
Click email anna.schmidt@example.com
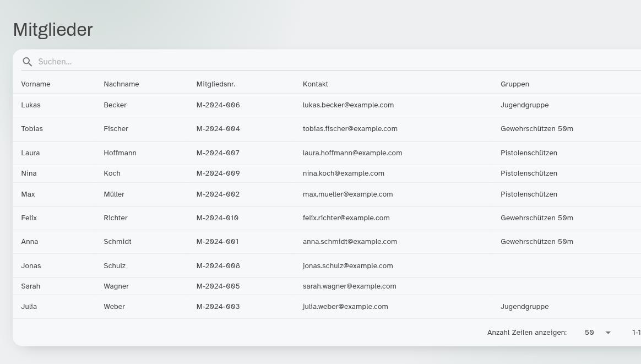coord(350,242)
